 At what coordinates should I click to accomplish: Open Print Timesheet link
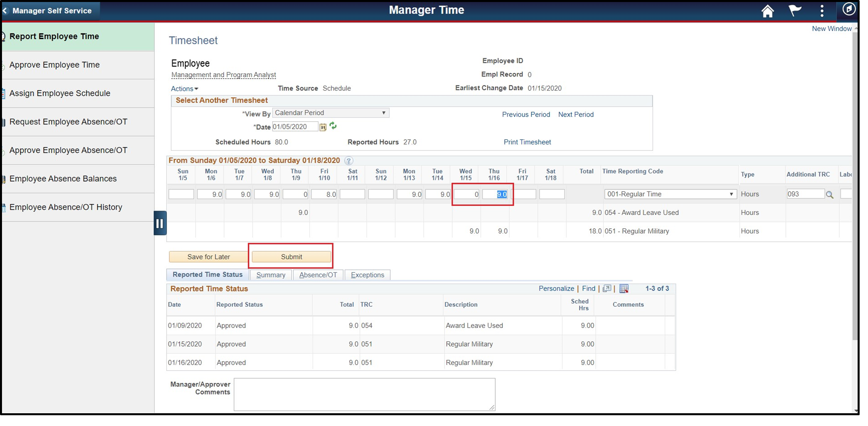527,142
